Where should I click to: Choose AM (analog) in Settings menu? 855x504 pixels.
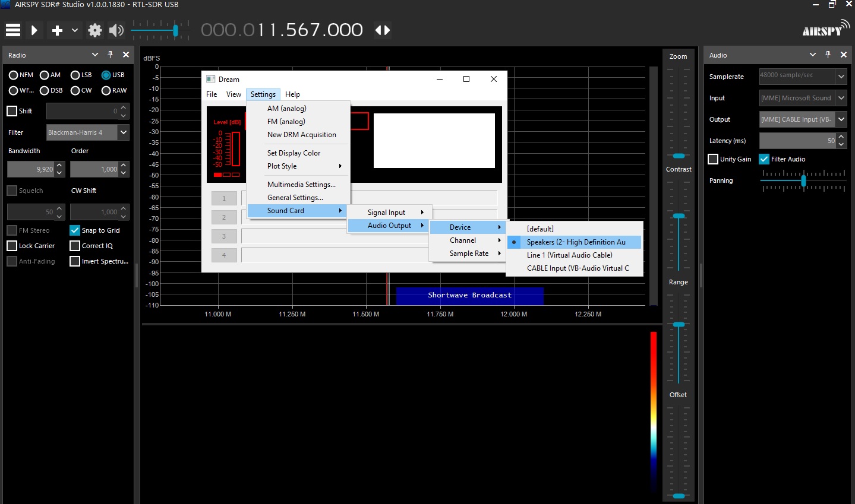pyautogui.click(x=298, y=109)
